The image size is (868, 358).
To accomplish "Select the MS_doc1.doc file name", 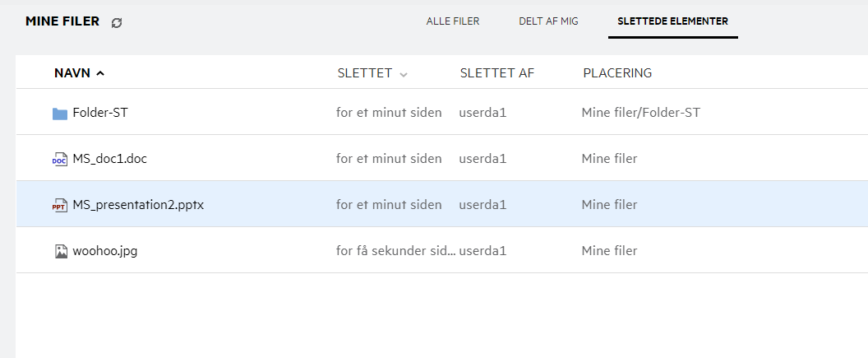I will tap(109, 159).
